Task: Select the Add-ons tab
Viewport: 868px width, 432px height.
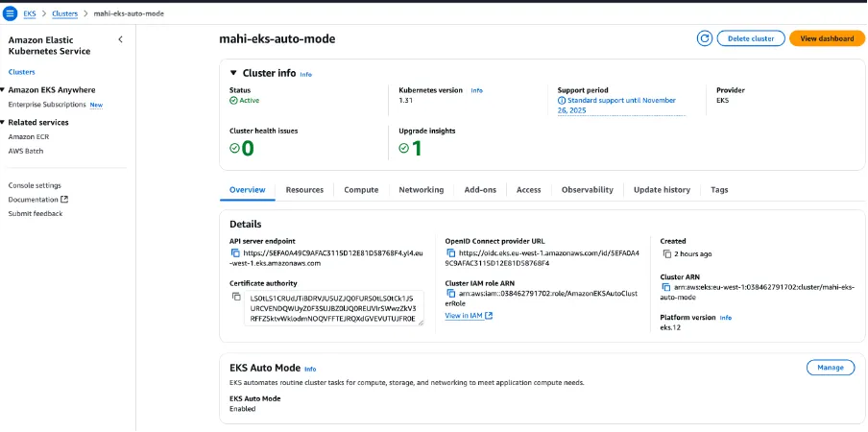Action: click(x=480, y=190)
